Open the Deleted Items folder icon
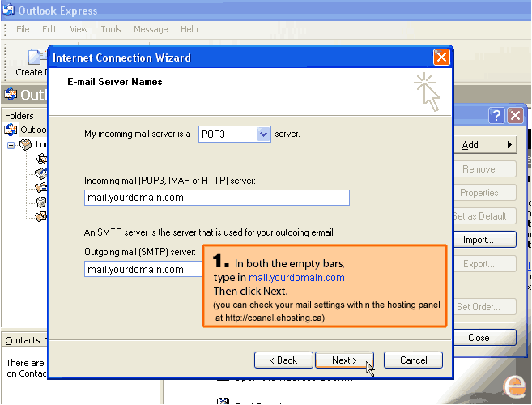Image resolution: width=532 pixels, height=405 pixels. pos(41,202)
